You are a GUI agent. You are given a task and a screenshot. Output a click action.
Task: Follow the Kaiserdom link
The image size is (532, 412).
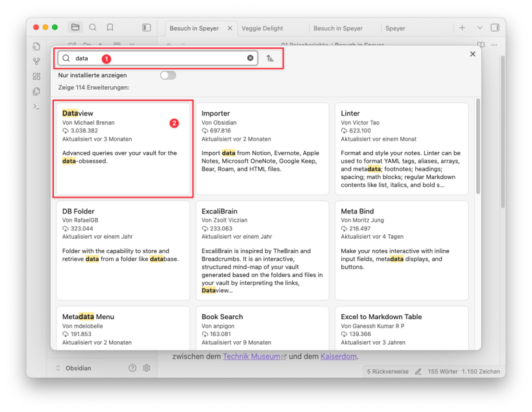(338, 356)
